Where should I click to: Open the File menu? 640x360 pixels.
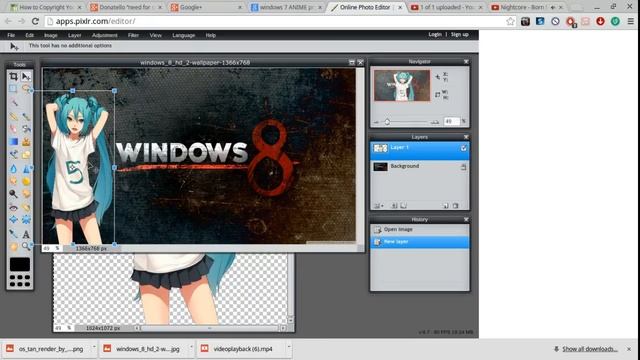pos(11,36)
